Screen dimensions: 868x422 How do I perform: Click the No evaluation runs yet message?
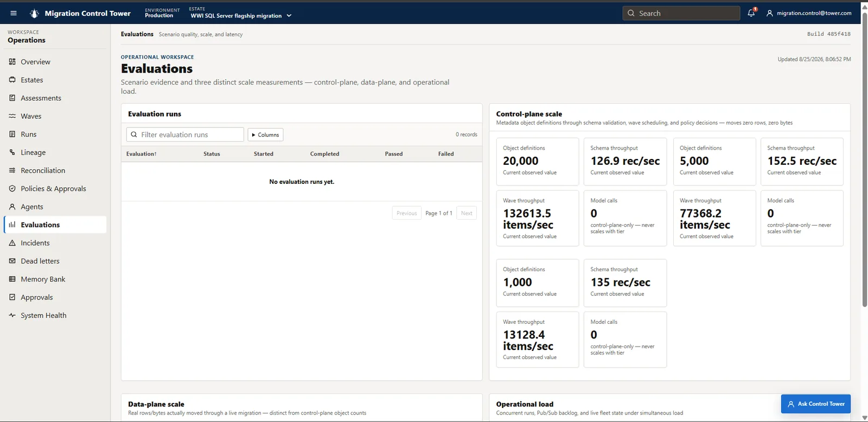click(x=302, y=182)
